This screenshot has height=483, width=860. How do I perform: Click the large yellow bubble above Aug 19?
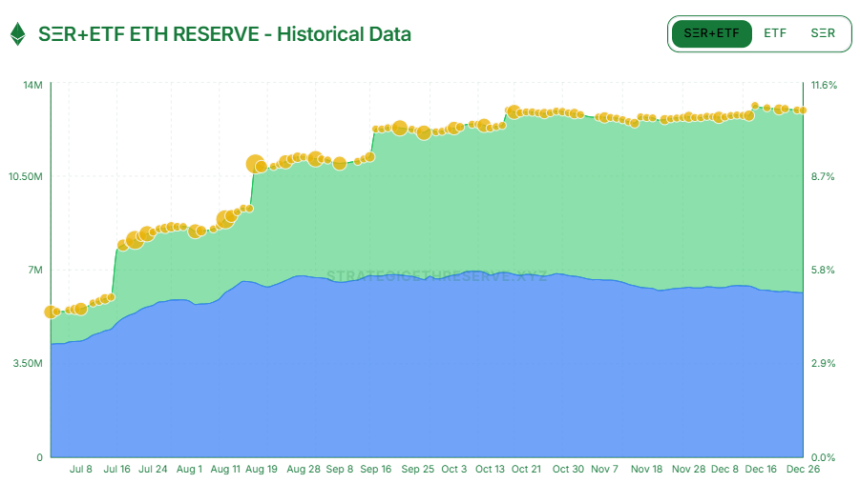[x=255, y=164]
